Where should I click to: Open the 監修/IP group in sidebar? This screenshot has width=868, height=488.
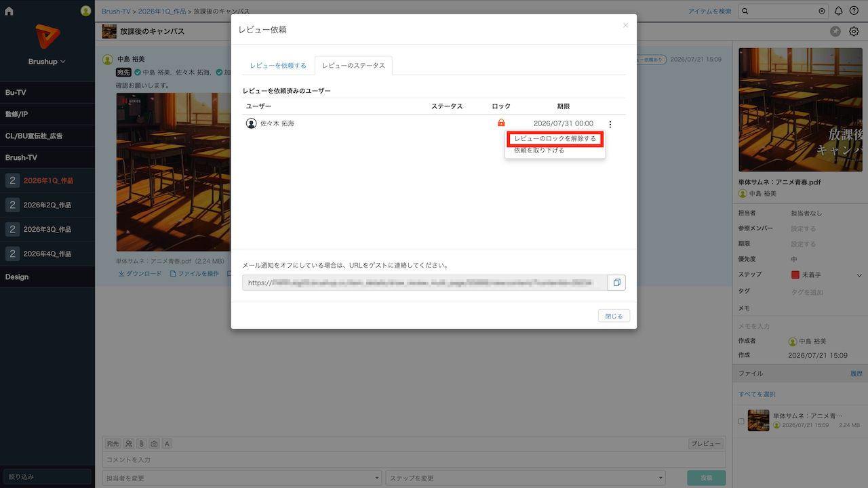coord(47,114)
